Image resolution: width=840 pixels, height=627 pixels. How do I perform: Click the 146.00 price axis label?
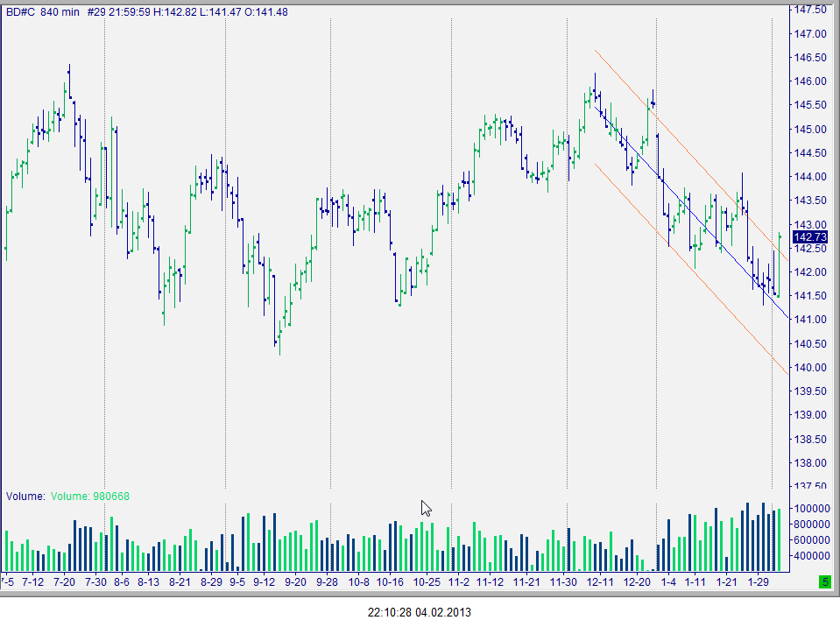coord(810,81)
